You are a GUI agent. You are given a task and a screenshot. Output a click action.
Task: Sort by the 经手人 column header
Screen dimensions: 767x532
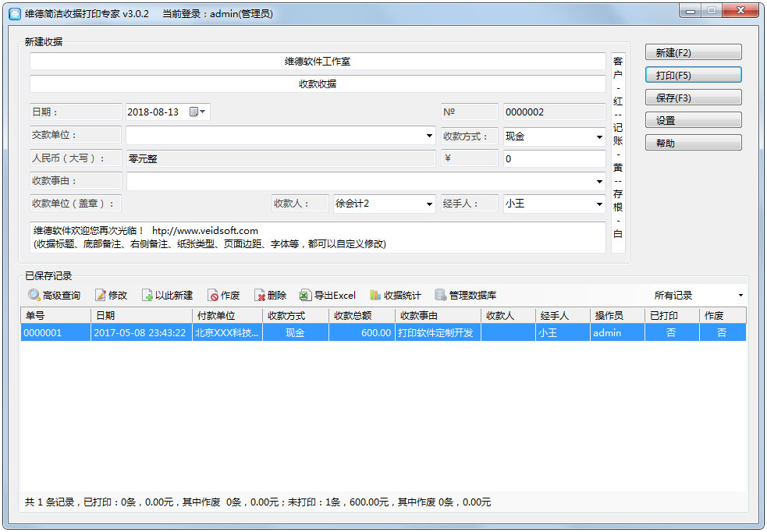point(563,316)
